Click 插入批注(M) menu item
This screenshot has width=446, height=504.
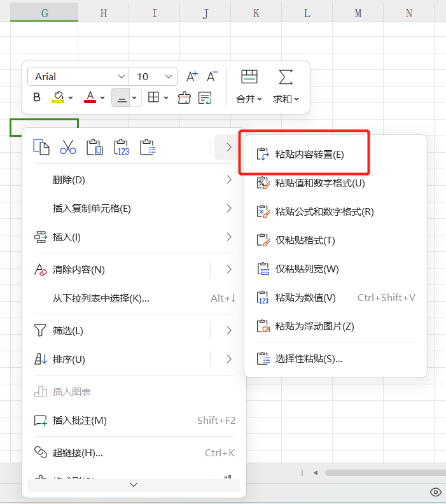tap(134, 421)
